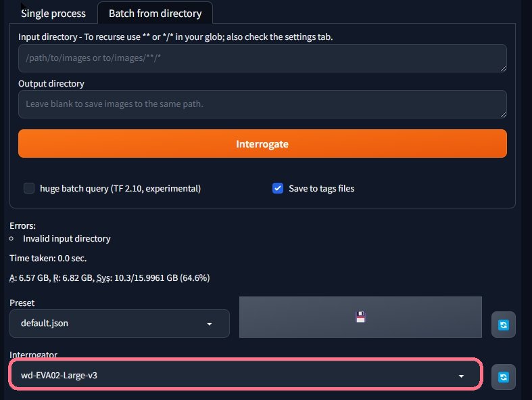Click the Time taken status text

click(x=47, y=258)
